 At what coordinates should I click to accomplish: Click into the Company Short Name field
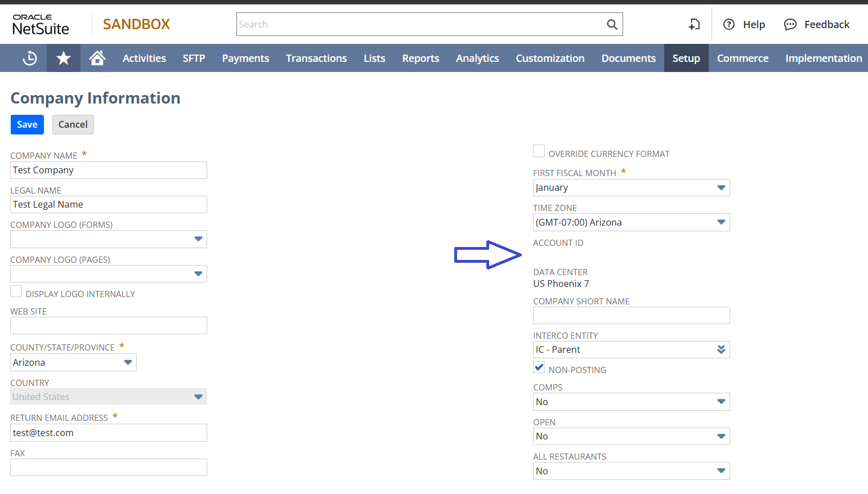[631, 316]
